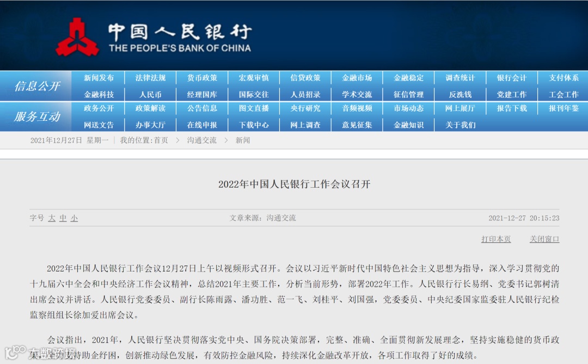The image size is (588, 364).
Task: Open 央行研究 link
Action: pos(305,108)
